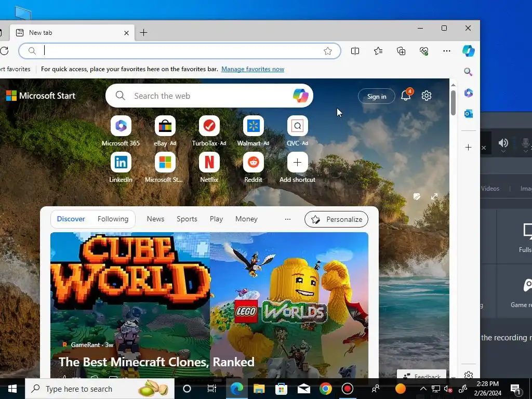Open a new tab with plus button
This screenshot has width=532, height=399.
(x=143, y=33)
